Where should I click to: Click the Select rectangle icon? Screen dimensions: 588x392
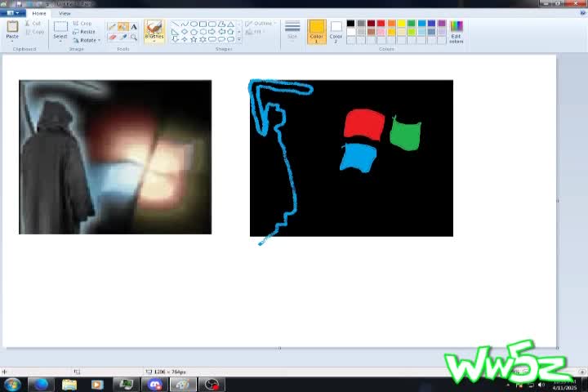[60, 27]
